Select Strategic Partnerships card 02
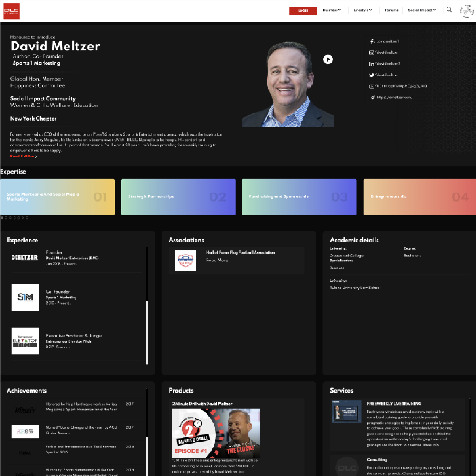This screenshot has width=476, height=476. pos(178,197)
